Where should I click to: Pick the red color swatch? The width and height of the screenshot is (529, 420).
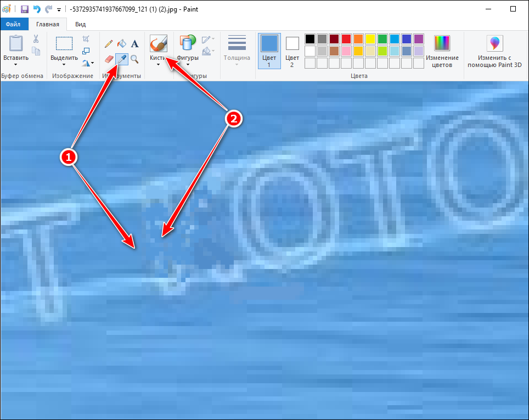click(346, 39)
